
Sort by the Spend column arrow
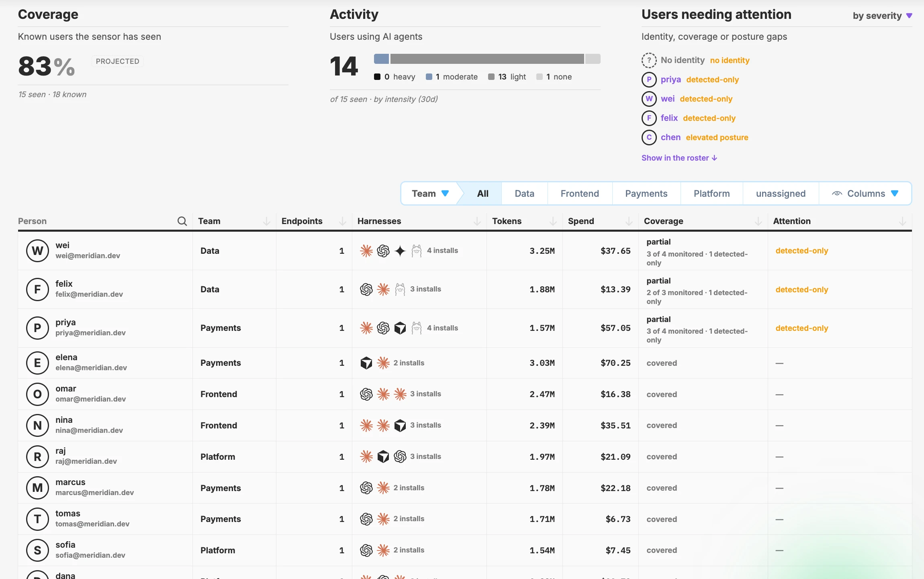click(629, 221)
